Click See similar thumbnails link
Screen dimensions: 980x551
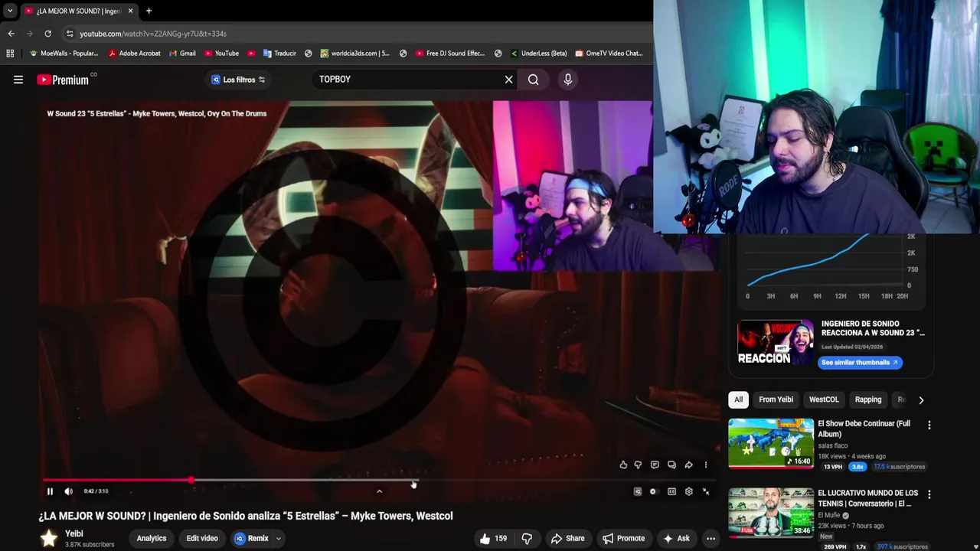(860, 363)
